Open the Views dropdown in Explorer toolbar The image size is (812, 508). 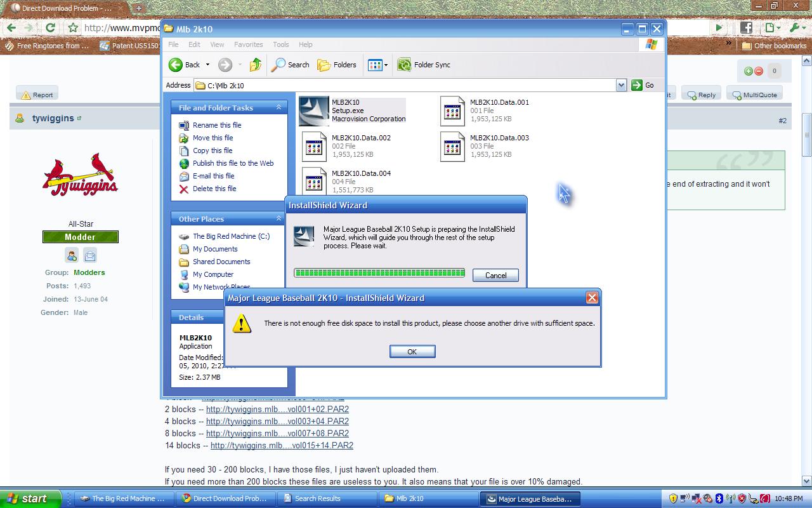click(378, 65)
